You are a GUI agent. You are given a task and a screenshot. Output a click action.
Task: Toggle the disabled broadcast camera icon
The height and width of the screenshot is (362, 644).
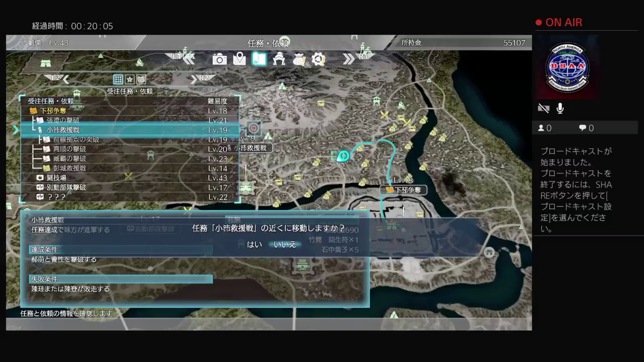pos(543,108)
